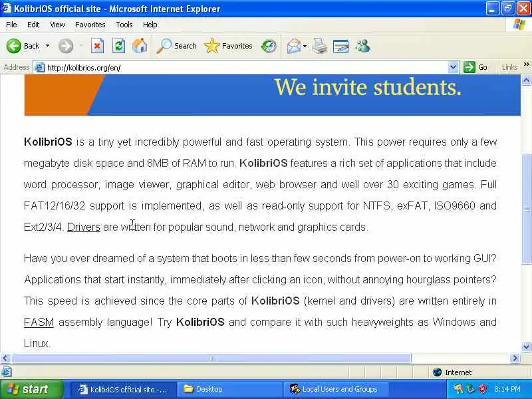Open the Search pane
This screenshot has height=399, width=532.
click(176, 46)
